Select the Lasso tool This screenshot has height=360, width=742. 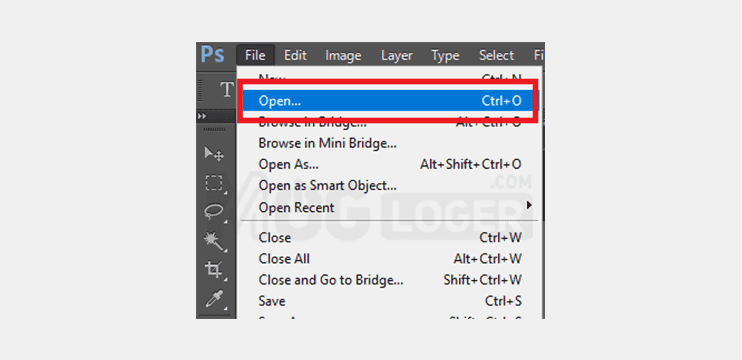click(x=214, y=211)
